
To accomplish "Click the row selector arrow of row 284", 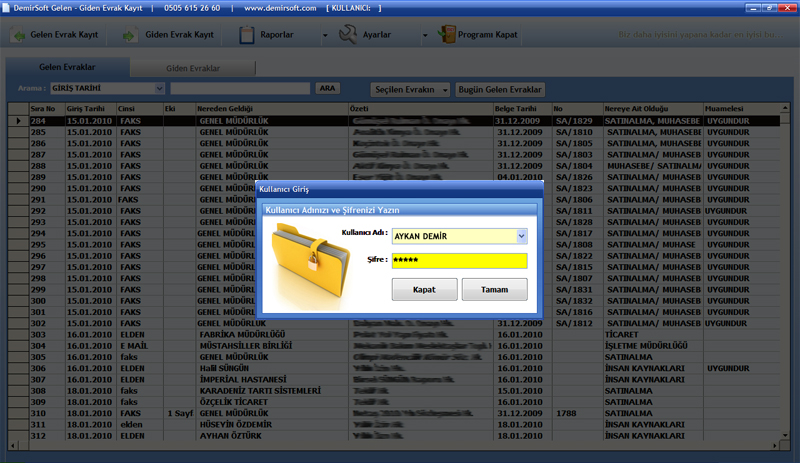I will (x=18, y=121).
